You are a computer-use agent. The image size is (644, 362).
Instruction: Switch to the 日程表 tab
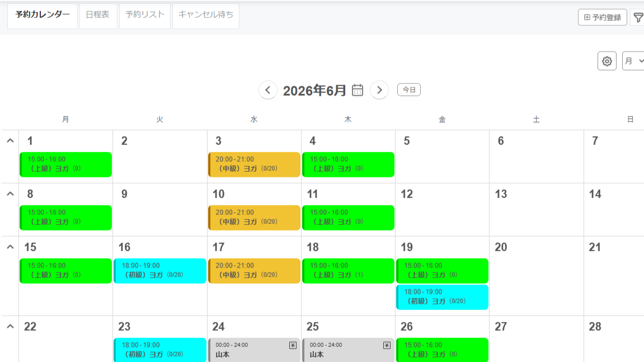coord(98,16)
